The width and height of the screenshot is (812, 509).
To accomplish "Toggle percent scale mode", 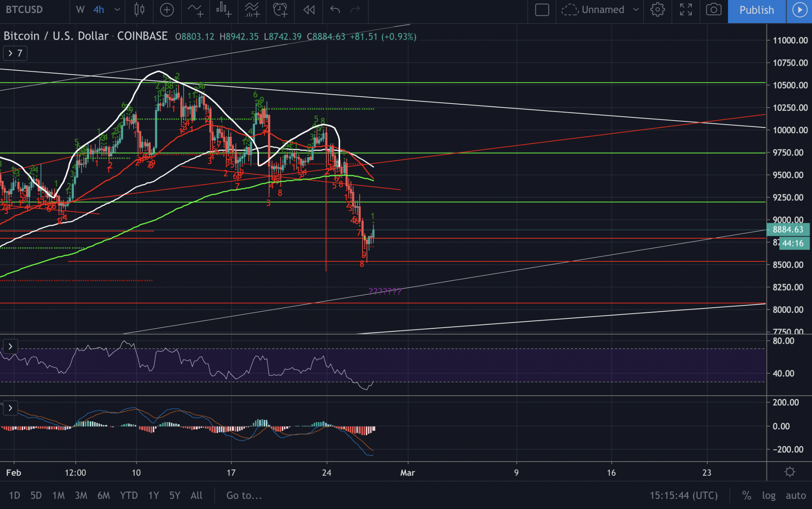I will (x=746, y=496).
